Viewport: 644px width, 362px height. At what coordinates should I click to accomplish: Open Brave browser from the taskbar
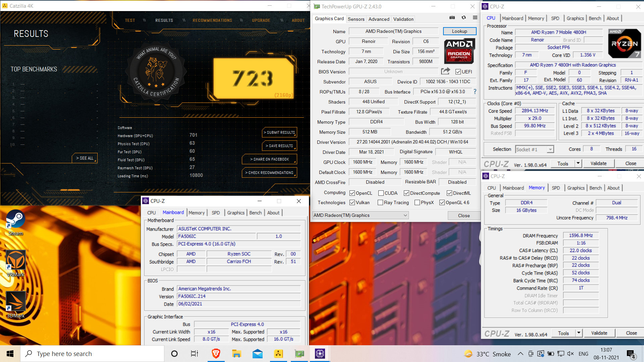tap(216, 354)
